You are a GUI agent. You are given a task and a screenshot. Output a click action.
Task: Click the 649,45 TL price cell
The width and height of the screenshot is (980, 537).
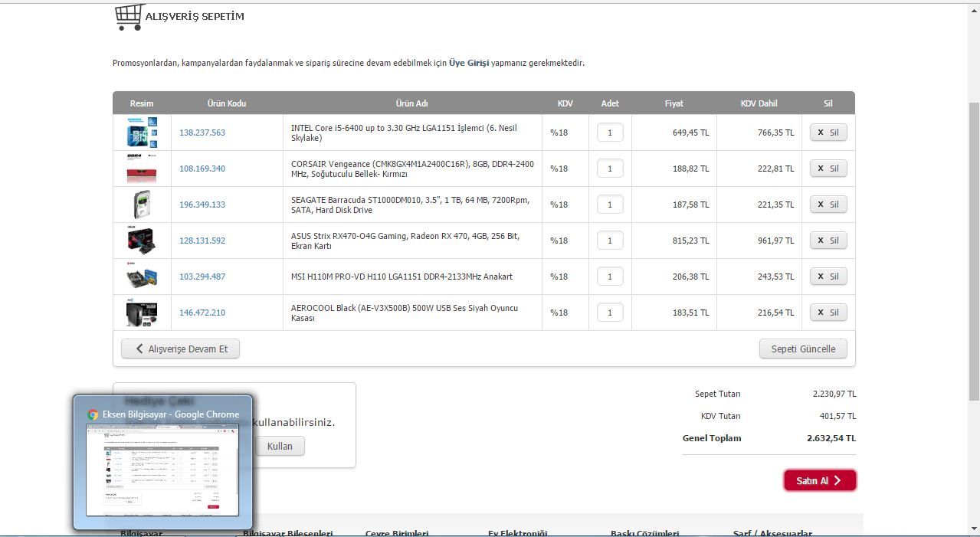click(x=691, y=133)
